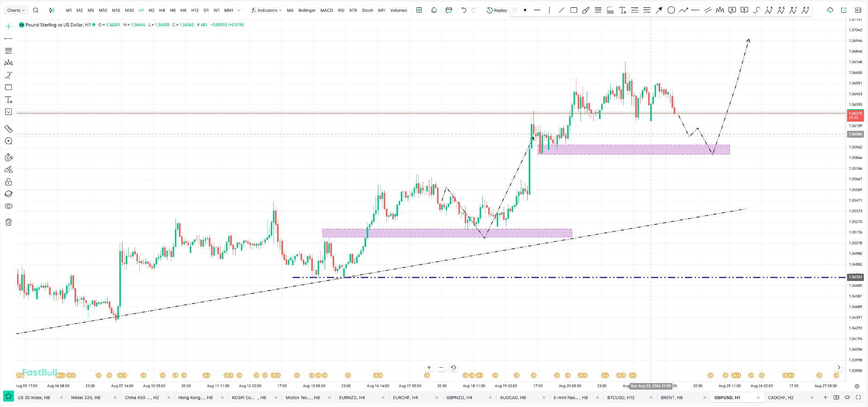The width and height of the screenshot is (868, 407).
Task: Switch to the M15 timeframe
Action: 116,10
